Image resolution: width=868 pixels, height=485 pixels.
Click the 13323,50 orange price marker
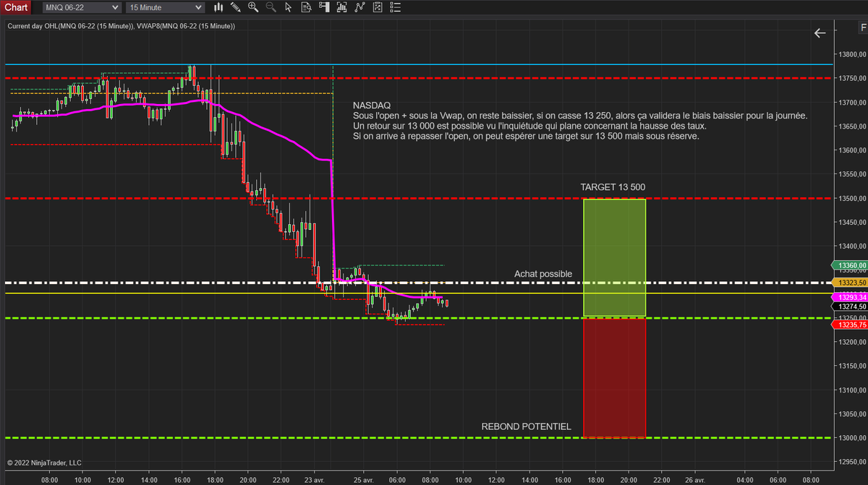(850, 282)
